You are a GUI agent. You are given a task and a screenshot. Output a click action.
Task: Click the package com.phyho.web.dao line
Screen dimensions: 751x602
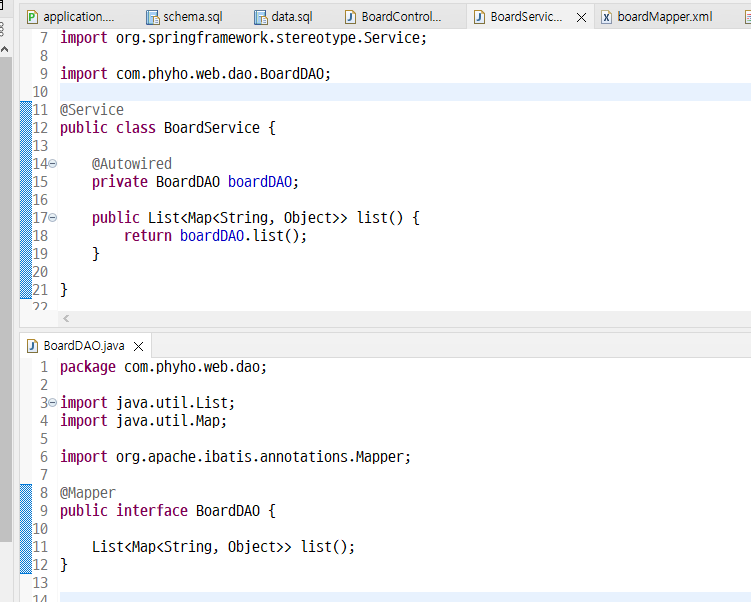163,367
